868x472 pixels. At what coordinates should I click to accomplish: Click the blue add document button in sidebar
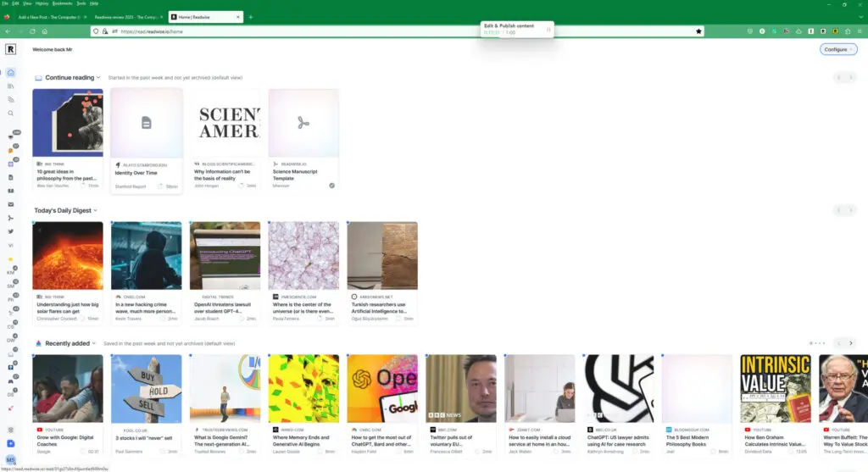(x=10, y=444)
